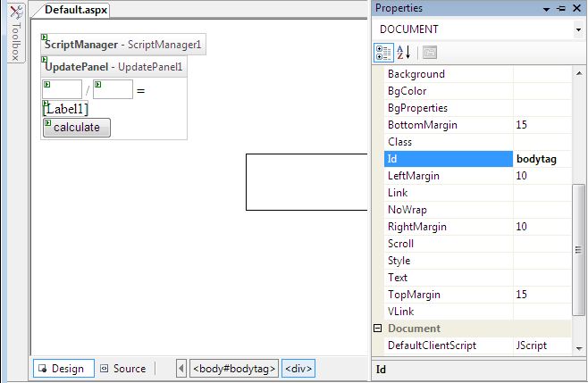Switch to Design view
Image resolution: width=588 pixels, height=383 pixels.
63,369
